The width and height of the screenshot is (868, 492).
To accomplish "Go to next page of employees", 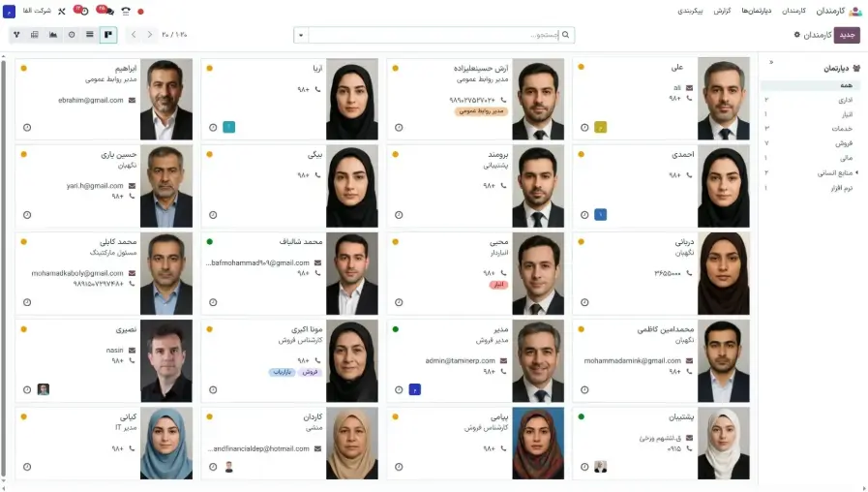I will (149, 34).
